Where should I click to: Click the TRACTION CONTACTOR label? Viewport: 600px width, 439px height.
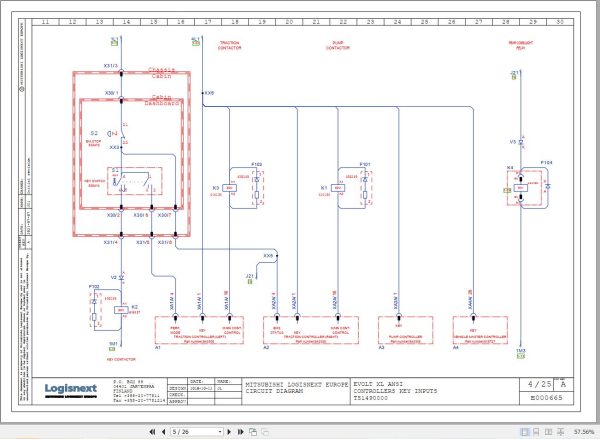tap(230, 45)
